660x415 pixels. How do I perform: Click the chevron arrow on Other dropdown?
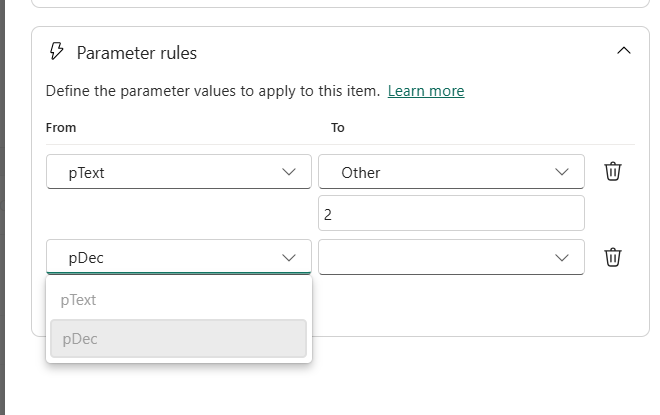[x=561, y=172]
